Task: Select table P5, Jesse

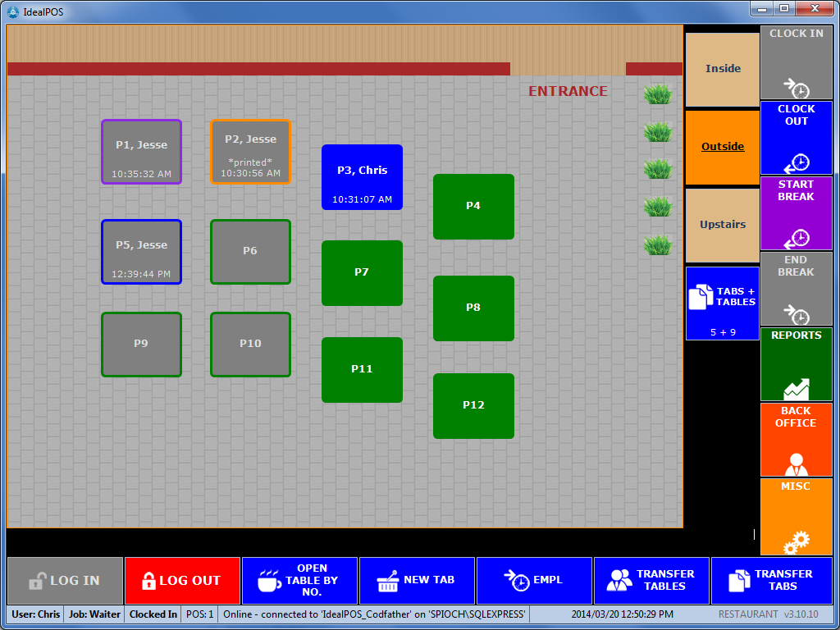Action: point(141,252)
